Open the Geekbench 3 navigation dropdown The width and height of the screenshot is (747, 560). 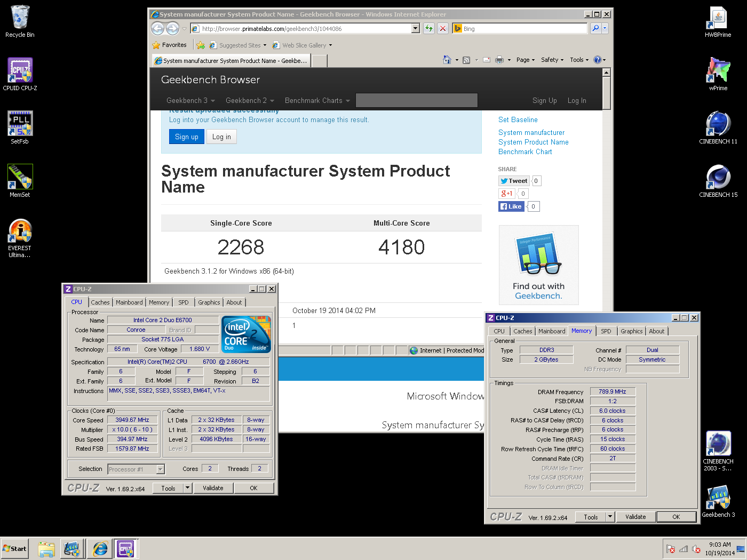click(190, 100)
